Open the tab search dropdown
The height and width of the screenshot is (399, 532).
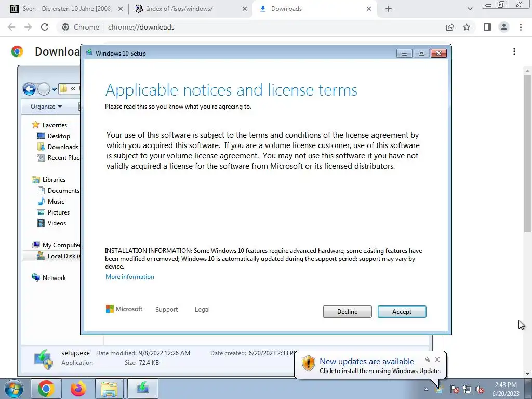tap(470, 9)
